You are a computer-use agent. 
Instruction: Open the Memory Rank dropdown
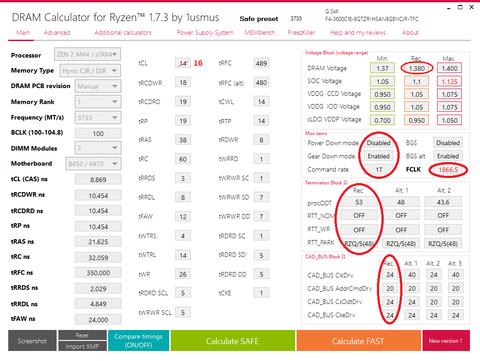tap(98, 102)
